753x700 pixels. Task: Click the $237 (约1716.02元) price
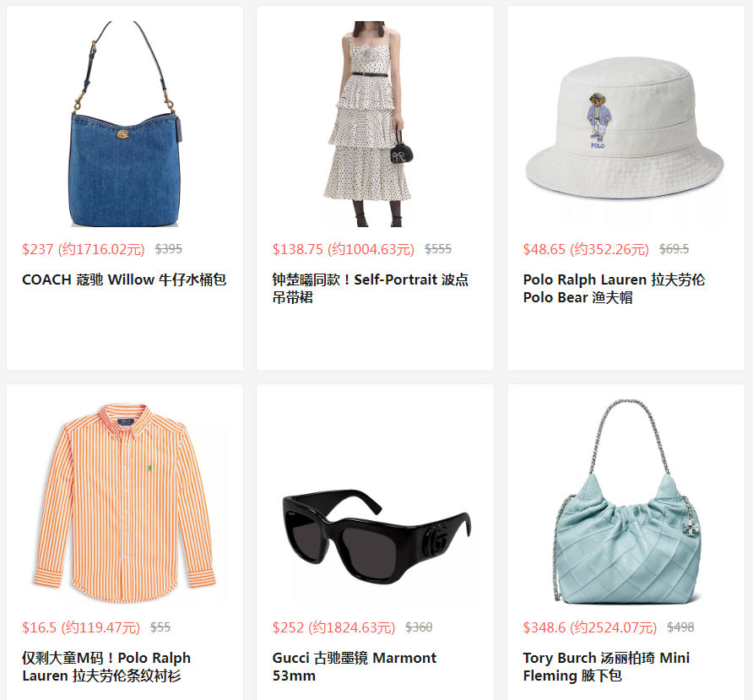[x=84, y=249]
